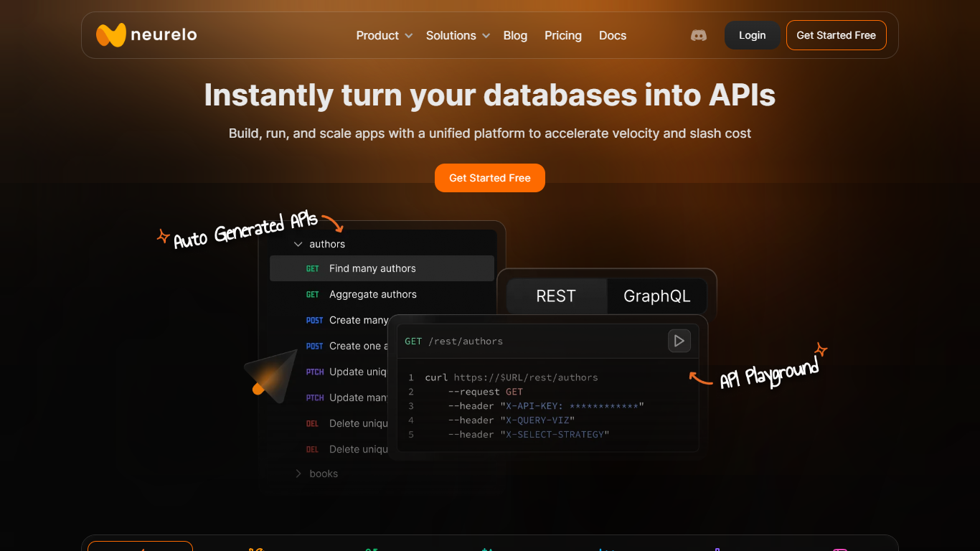This screenshot has width=980, height=551.
Task: Click the --request GET code line
Action: [x=486, y=392]
